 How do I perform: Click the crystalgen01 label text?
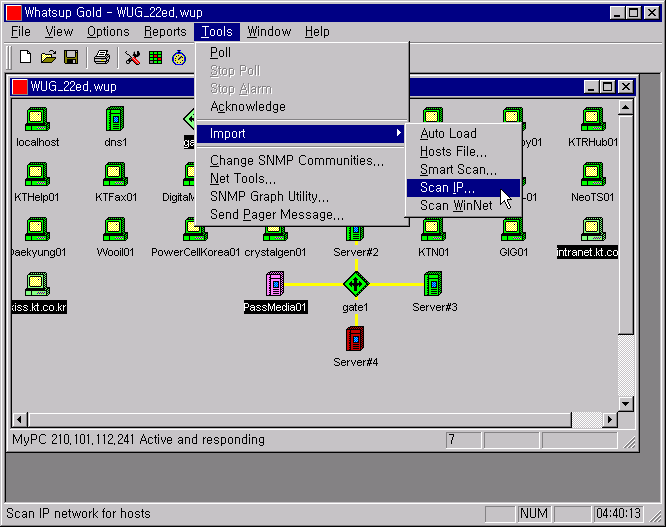tap(275, 252)
